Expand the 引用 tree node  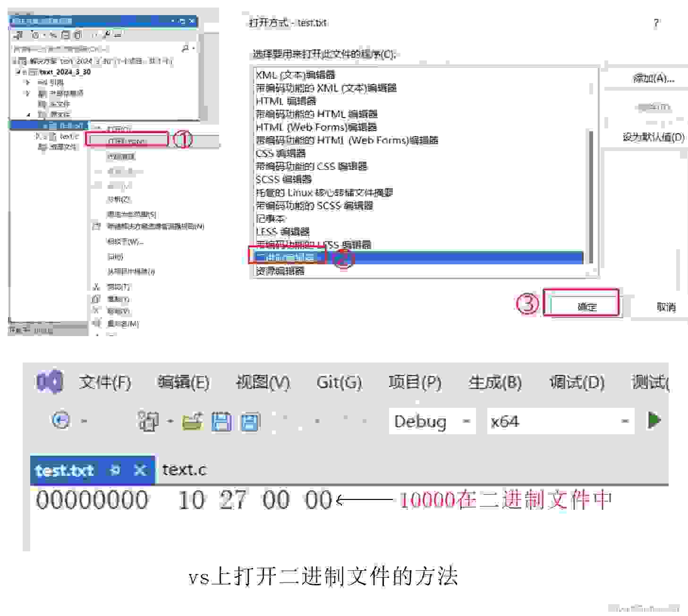point(27,82)
